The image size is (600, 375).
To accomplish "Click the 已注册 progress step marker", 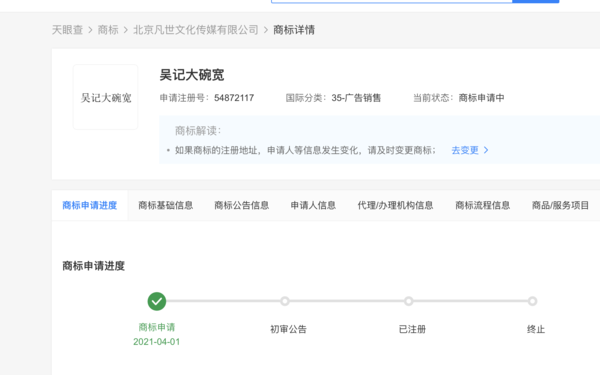I will tap(409, 301).
